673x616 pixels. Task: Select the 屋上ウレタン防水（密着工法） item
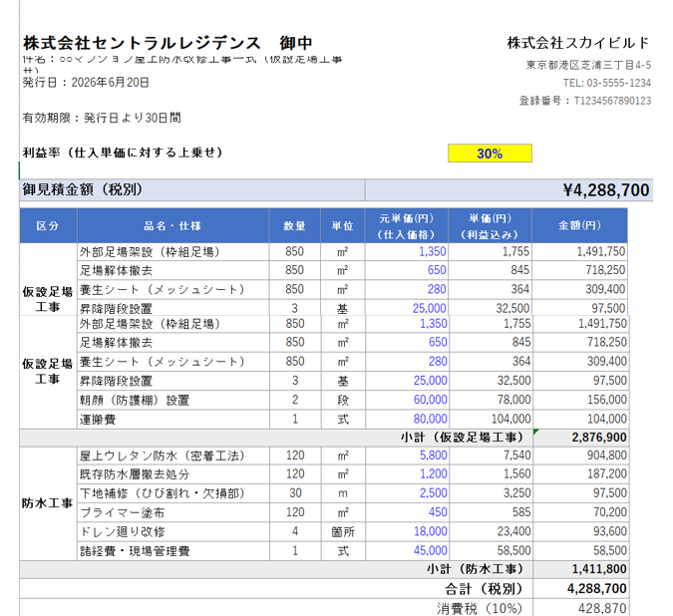coord(173,456)
